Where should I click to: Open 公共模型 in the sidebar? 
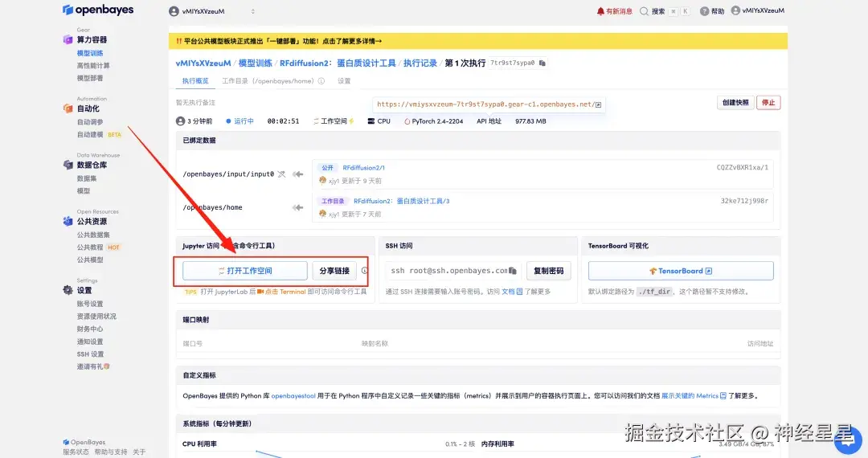click(x=90, y=260)
